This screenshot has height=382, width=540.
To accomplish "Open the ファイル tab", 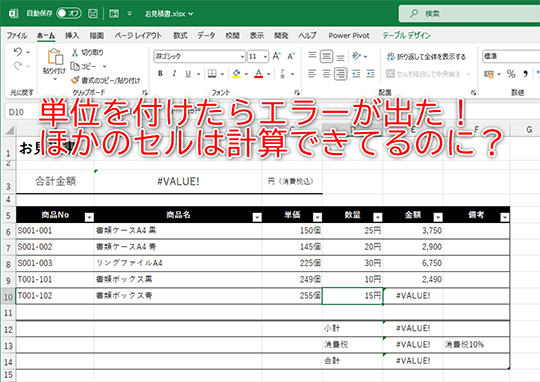I will pyautogui.click(x=17, y=35).
